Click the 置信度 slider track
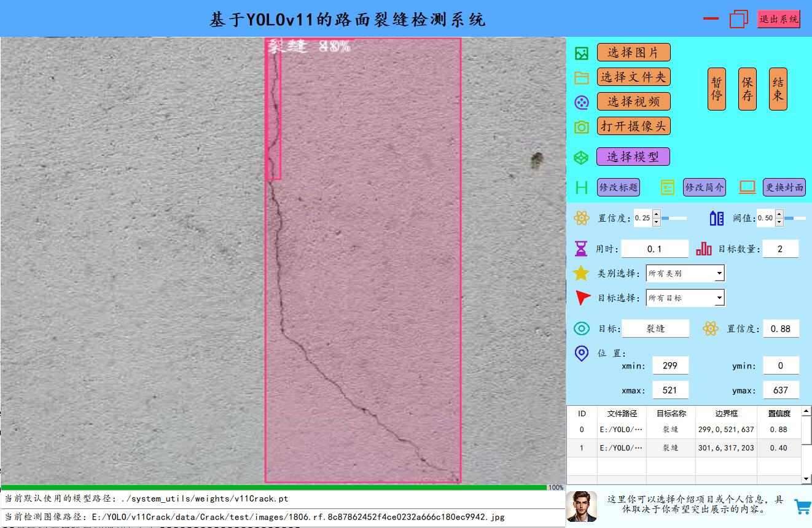812x528 pixels. tap(674, 218)
